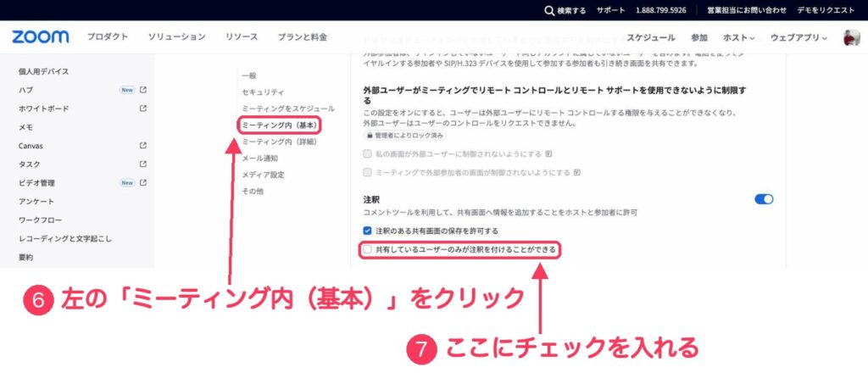Click スケジュール in the top bar
Viewport: 868px width, 384px height.
[651, 37]
